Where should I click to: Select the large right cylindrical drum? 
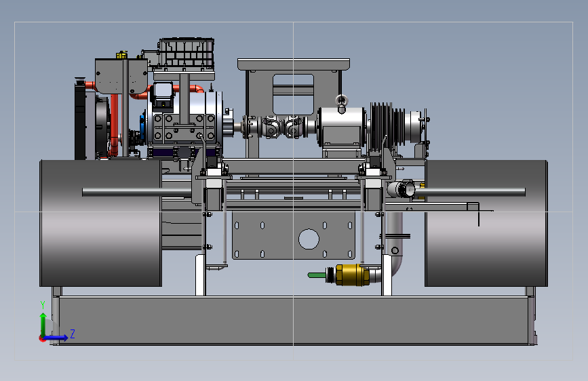click(486, 224)
